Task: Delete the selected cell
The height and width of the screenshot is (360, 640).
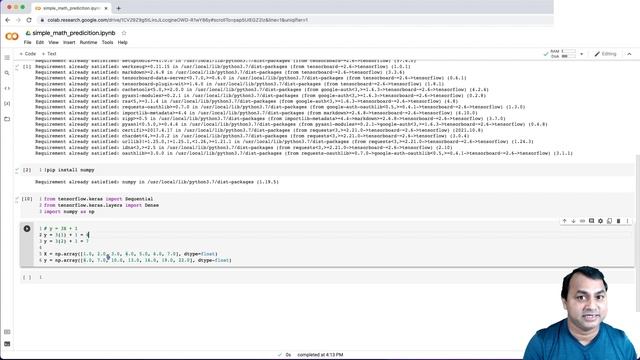Action: tap(618, 221)
